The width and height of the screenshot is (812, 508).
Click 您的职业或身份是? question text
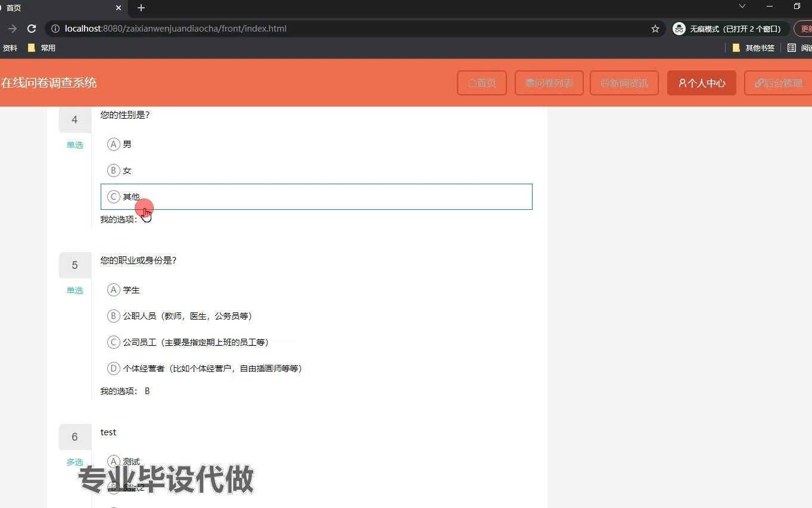coord(138,260)
